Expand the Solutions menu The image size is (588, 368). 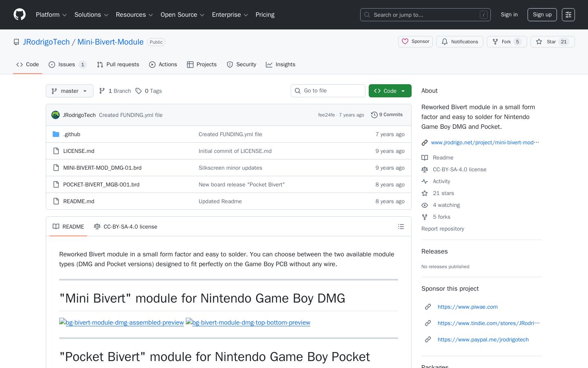(x=91, y=15)
